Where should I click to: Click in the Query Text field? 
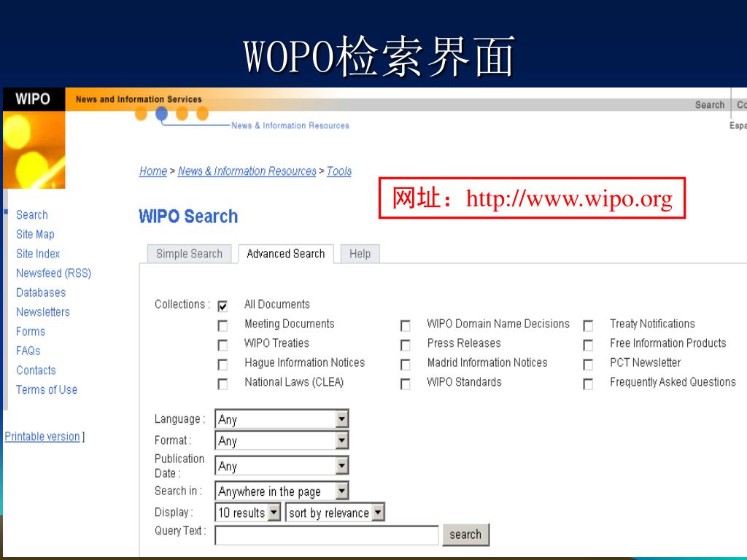coord(326,535)
